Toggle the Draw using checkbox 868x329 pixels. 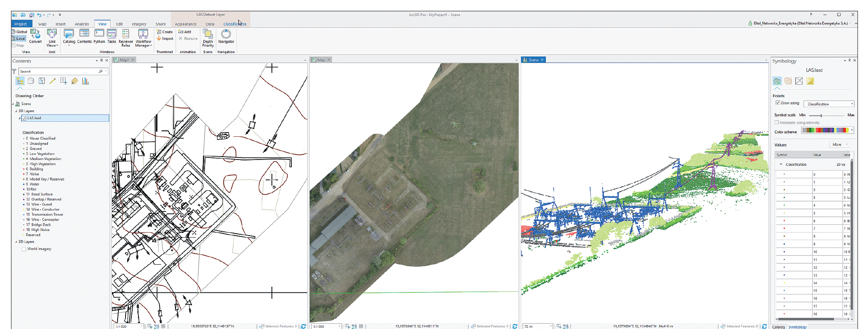point(777,103)
